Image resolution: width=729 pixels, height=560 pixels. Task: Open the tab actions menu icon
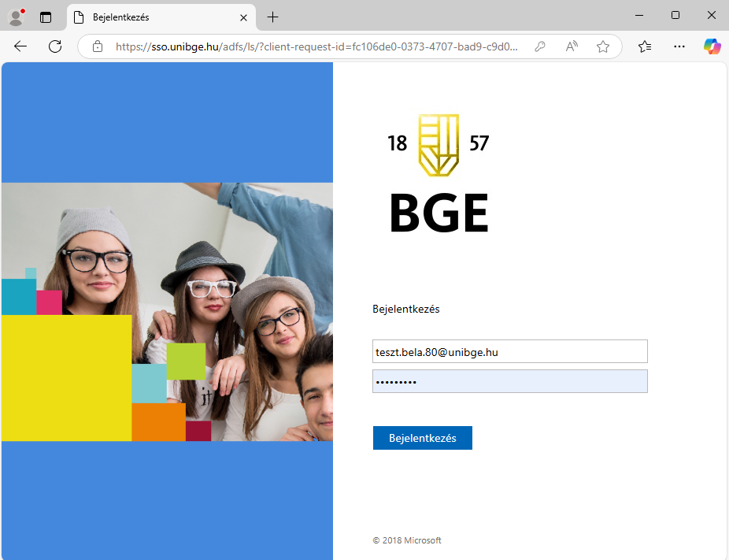[46, 17]
